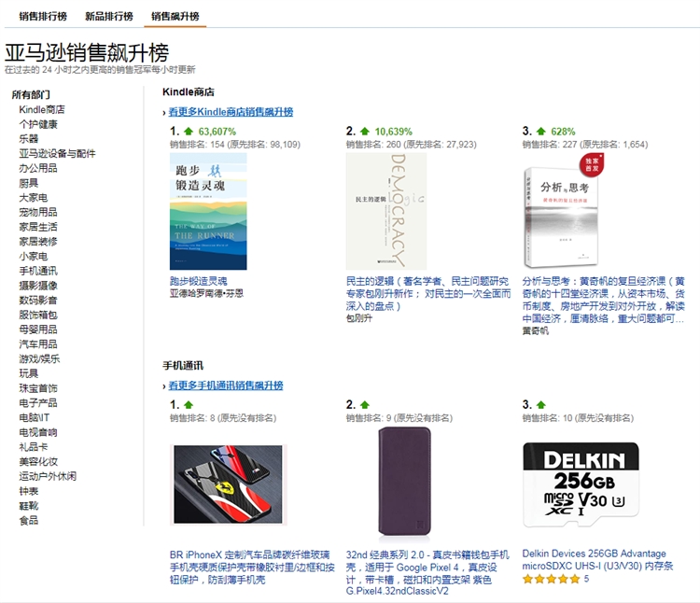Select 汽车用品 department
Screen dimensions: 700x603
pos(38,344)
